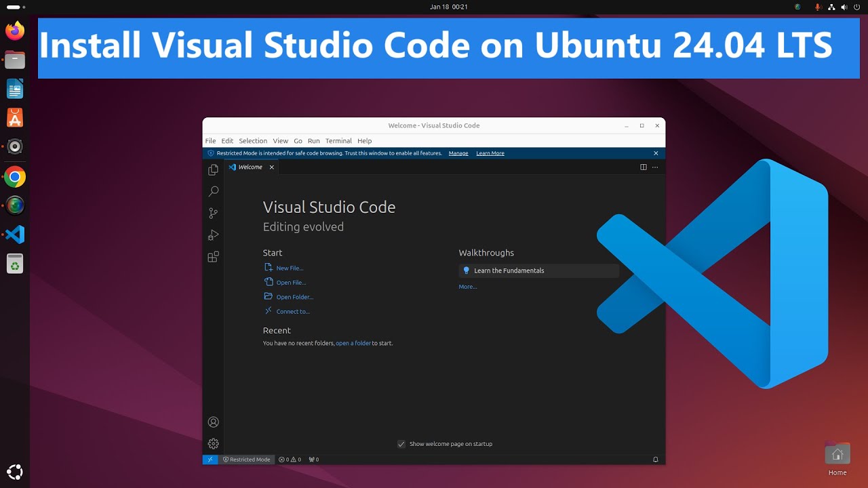Screen dimensions: 868x488
Task: Launch Firefox from the Ubuntu dock
Action: 15,30
